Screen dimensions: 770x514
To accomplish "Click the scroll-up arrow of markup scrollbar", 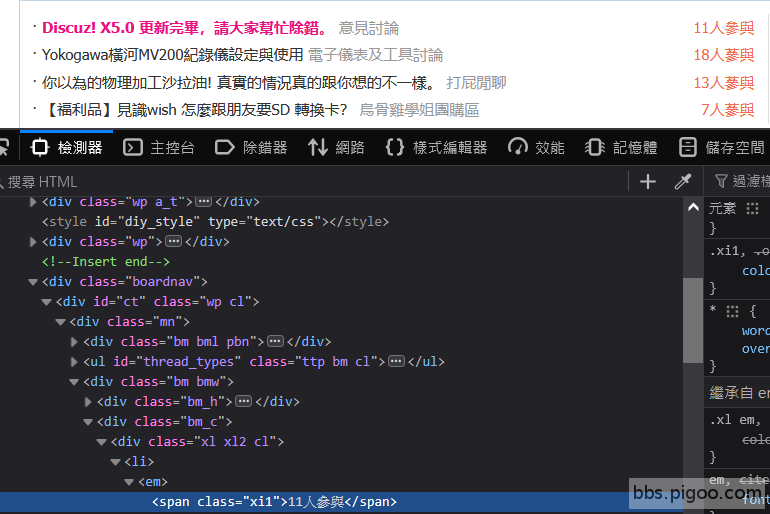I will tap(693, 207).
